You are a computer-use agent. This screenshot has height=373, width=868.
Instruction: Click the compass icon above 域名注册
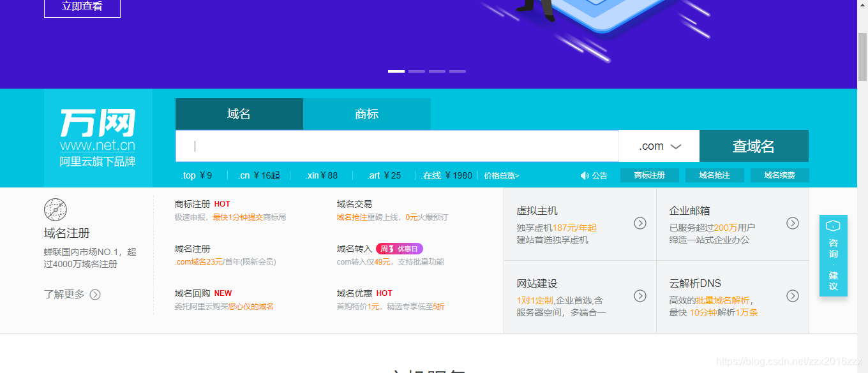56,210
